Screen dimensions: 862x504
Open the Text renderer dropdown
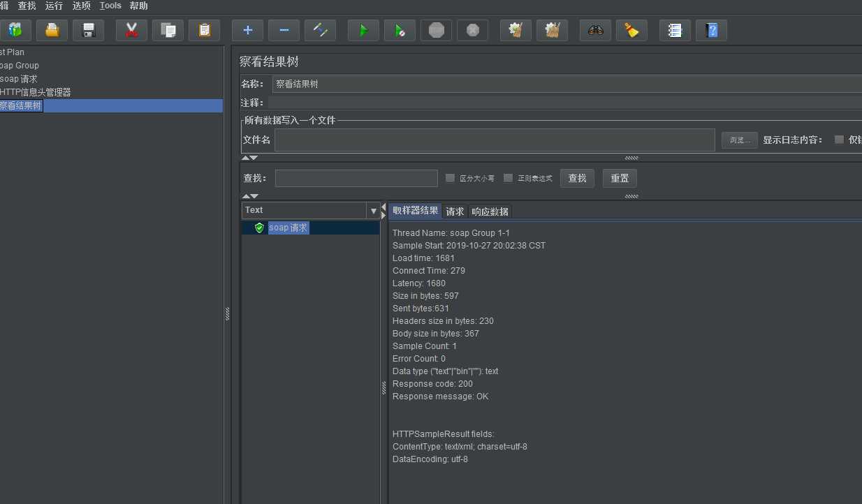point(312,210)
